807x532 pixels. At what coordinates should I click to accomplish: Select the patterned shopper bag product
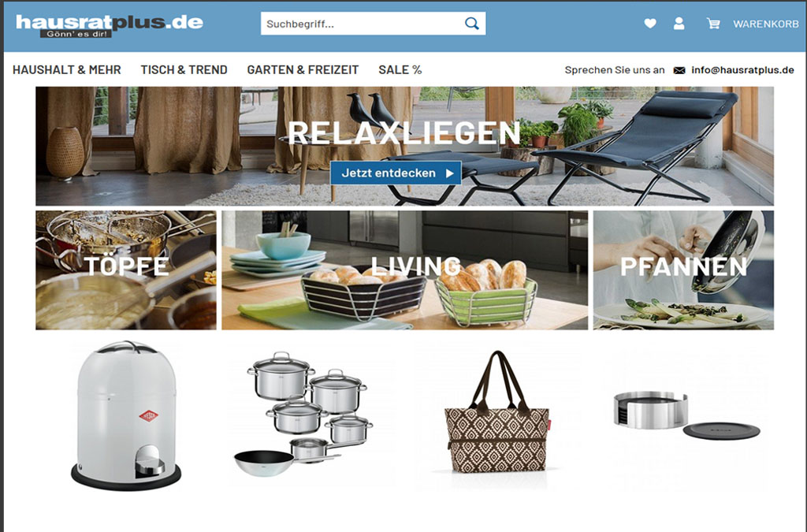coord(496,413)
